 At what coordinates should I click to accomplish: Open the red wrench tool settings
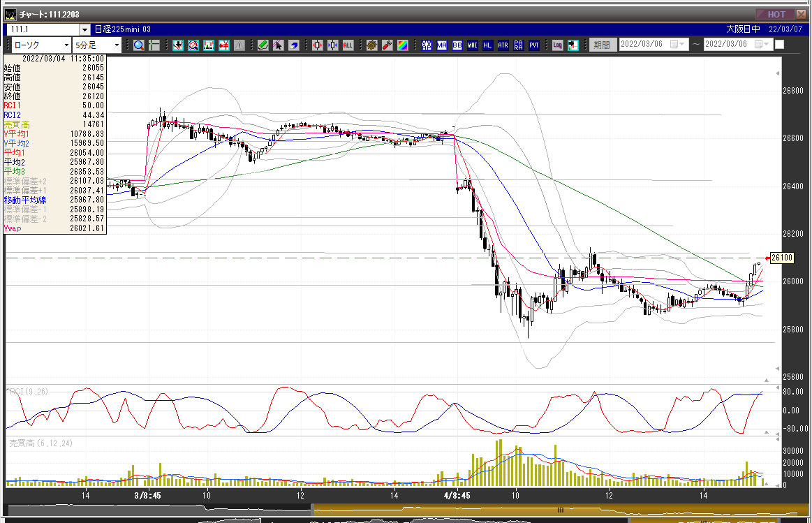(387, 45)
